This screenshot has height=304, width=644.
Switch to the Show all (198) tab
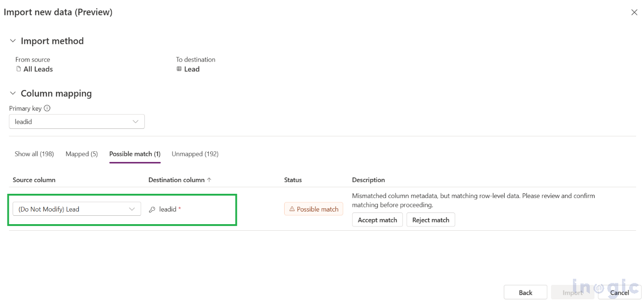point(34,154)
